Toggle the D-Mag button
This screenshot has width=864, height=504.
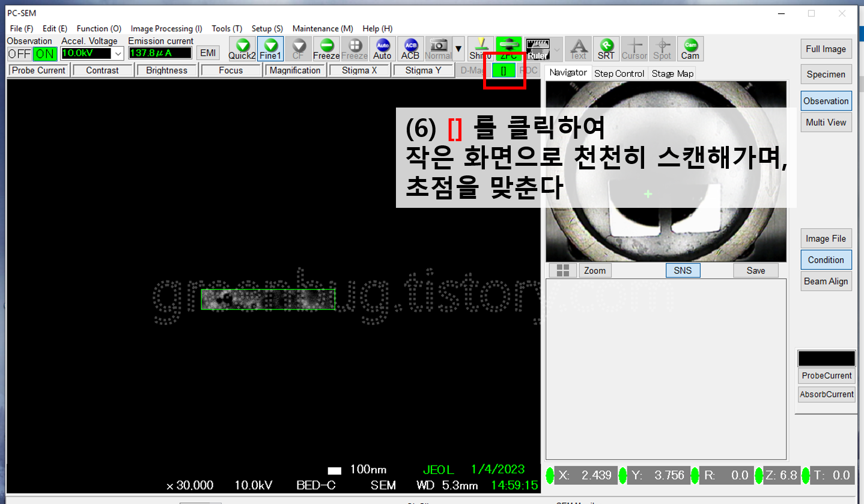[x=473, y=70]
